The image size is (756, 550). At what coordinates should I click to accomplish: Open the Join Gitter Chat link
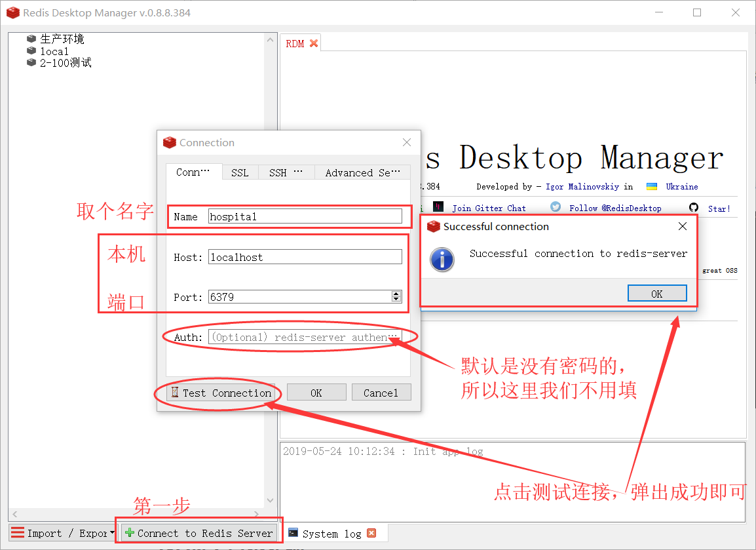point(489,208)
